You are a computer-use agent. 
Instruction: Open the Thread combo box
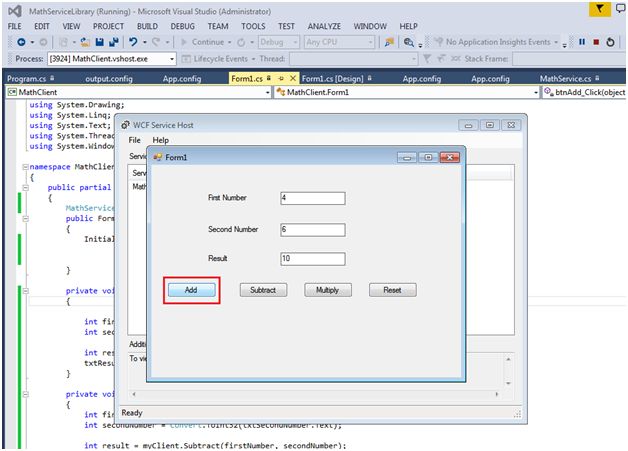353,59
